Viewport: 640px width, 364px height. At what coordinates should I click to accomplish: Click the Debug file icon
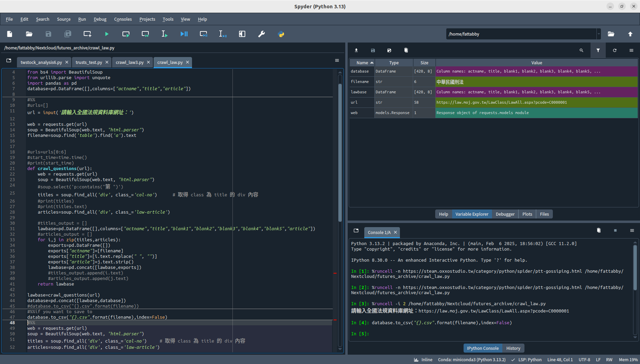click(184, 34)
